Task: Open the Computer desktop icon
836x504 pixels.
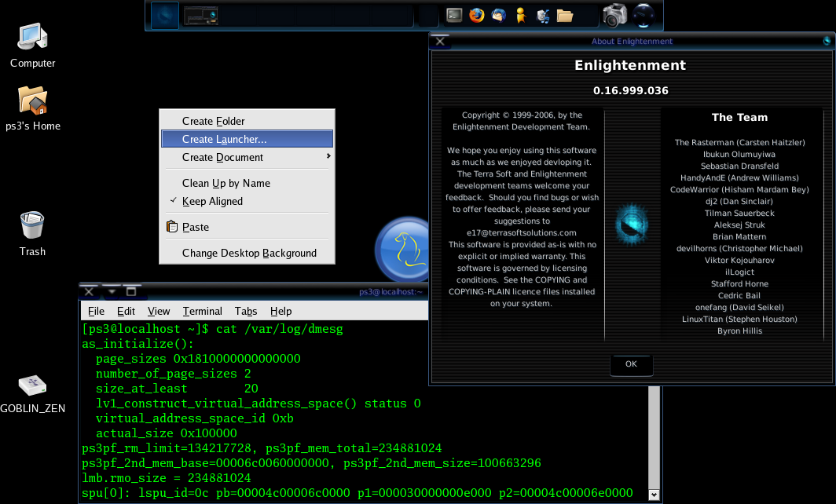Action: 33,37
